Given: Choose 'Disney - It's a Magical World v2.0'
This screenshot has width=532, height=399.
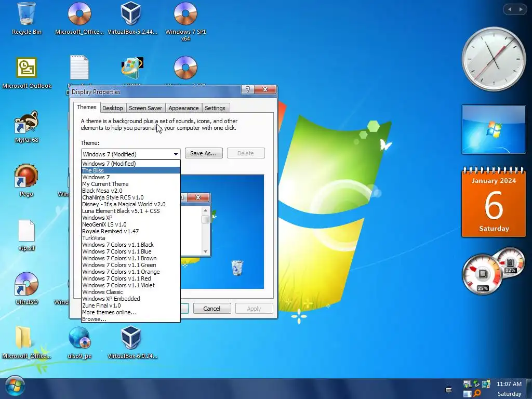Looking at the screenshot, I should click(130, 204).
